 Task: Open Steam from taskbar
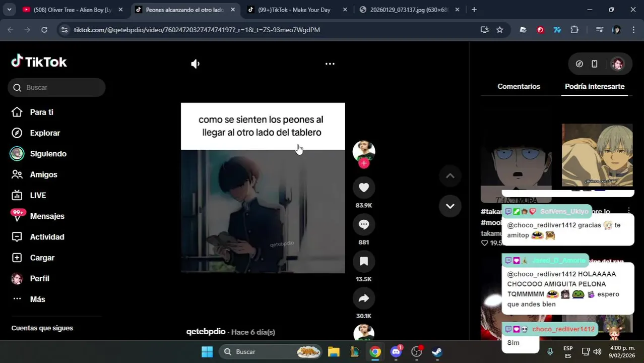pyautogui.click(x=437, y=352)
